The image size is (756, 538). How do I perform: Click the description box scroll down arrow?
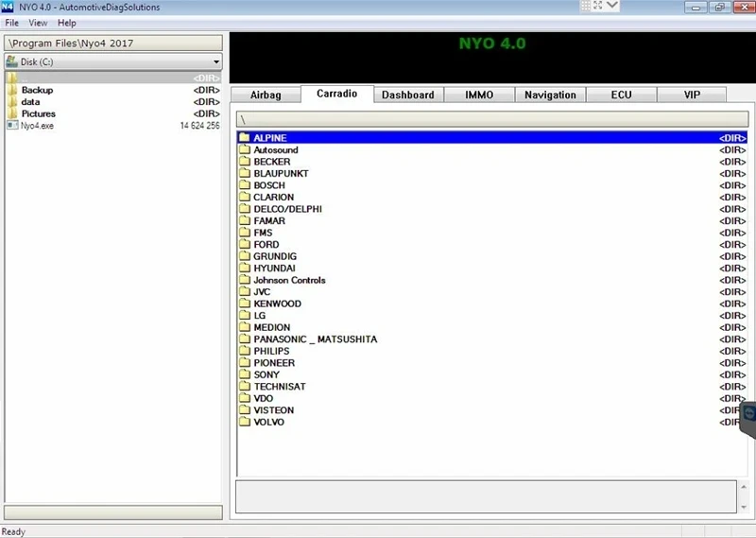[744, 507]
